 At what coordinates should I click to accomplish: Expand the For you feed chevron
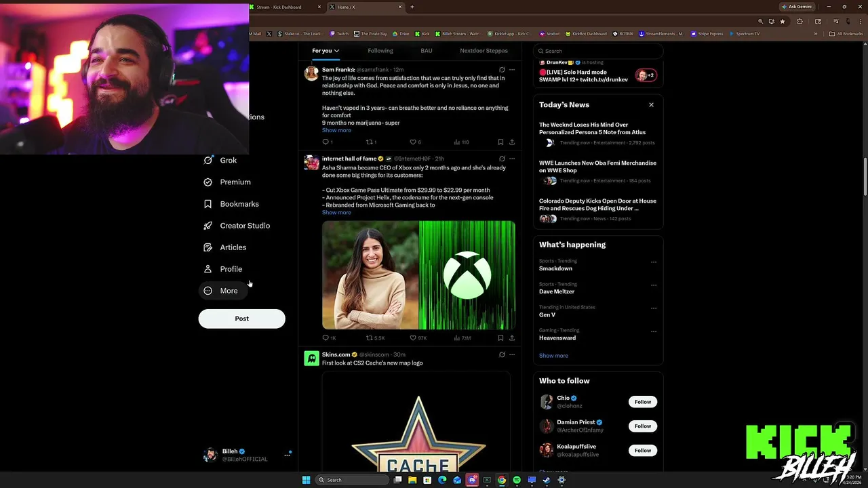pos(336,51)
